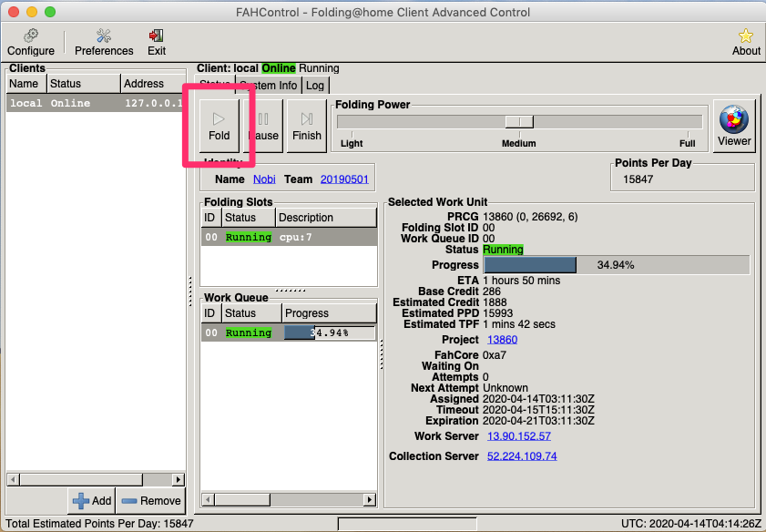Image resolution: width=766 pixels, height=532 pixels.
Task: Click the Folding Power slider handle
Action: tap(519, 122)
